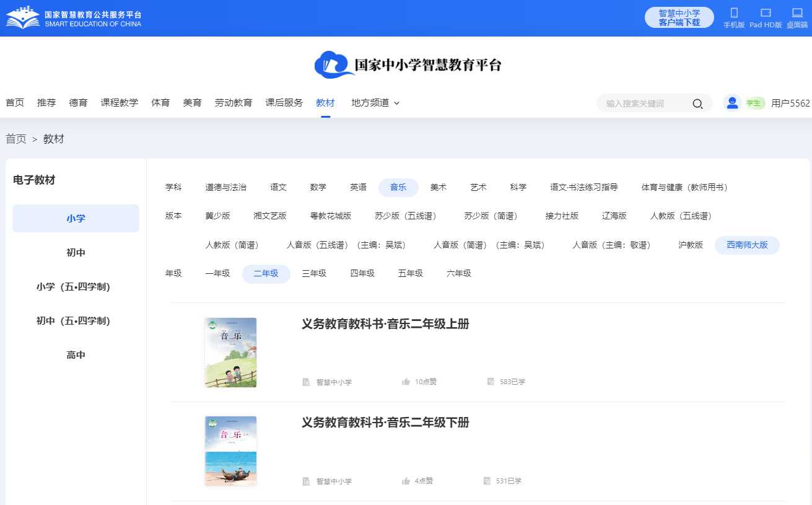
Task: Select edition 人教版（五线谱）
Action: point(683,216)
